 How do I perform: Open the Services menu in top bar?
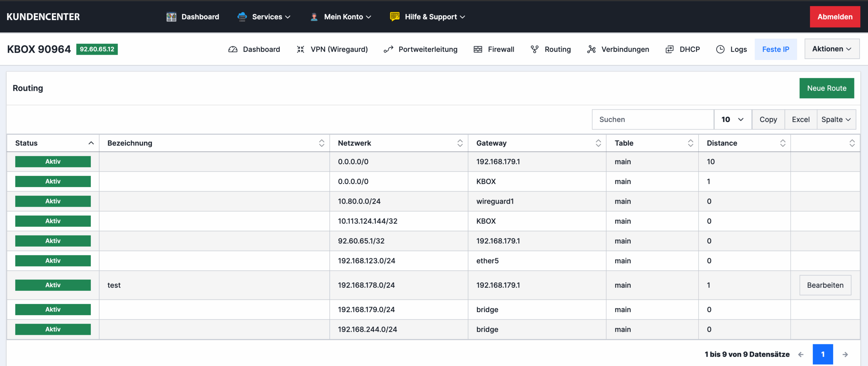click(x=267, y=17)
